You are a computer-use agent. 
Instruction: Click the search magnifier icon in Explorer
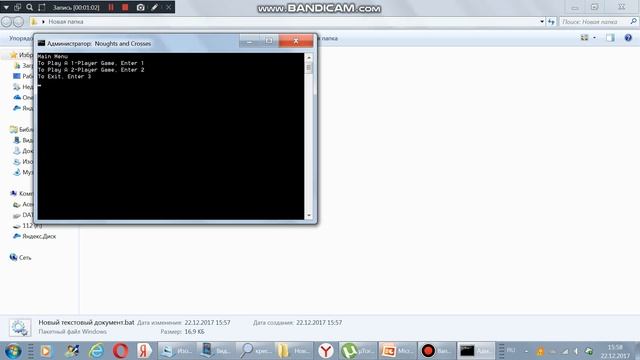click(x=633, y=21)
